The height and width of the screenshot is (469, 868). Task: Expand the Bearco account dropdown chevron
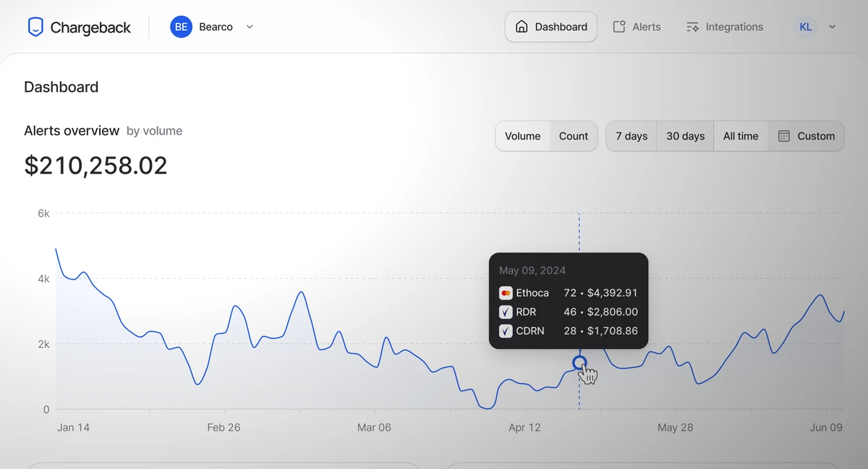coord(250,27)
